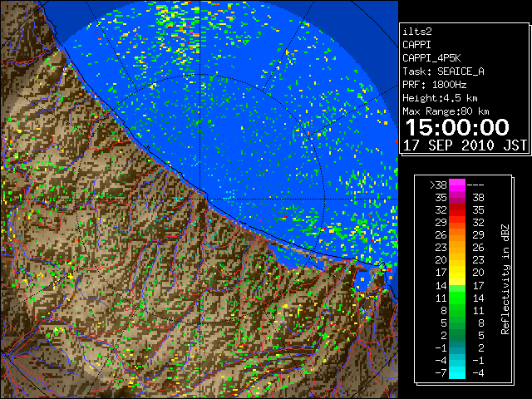Click the 15:00:00 timestamp
532x399 pixels.
(457, 127)
